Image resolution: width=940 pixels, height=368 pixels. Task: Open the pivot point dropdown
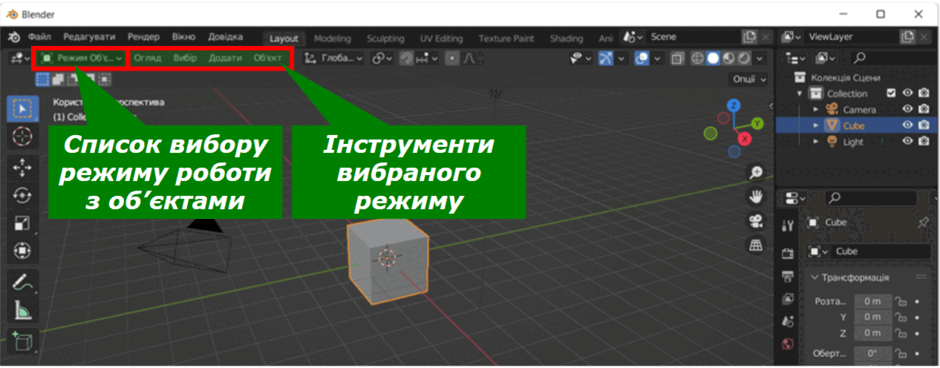click(x=381, y=59)
